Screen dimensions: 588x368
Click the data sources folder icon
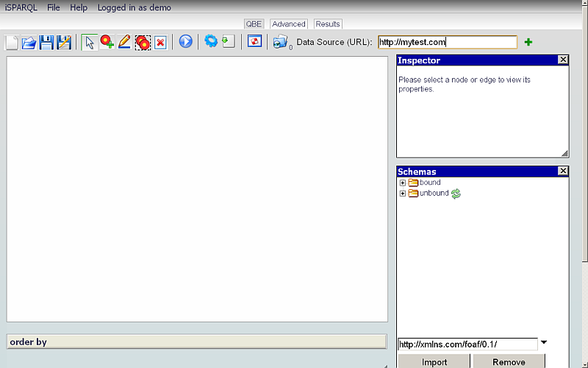click(280, 42)
